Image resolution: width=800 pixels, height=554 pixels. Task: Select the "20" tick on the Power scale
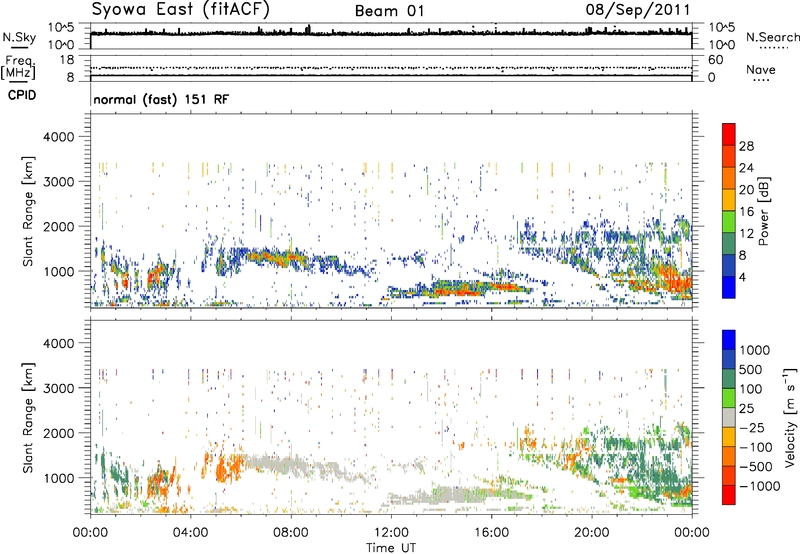coord(746,190)
